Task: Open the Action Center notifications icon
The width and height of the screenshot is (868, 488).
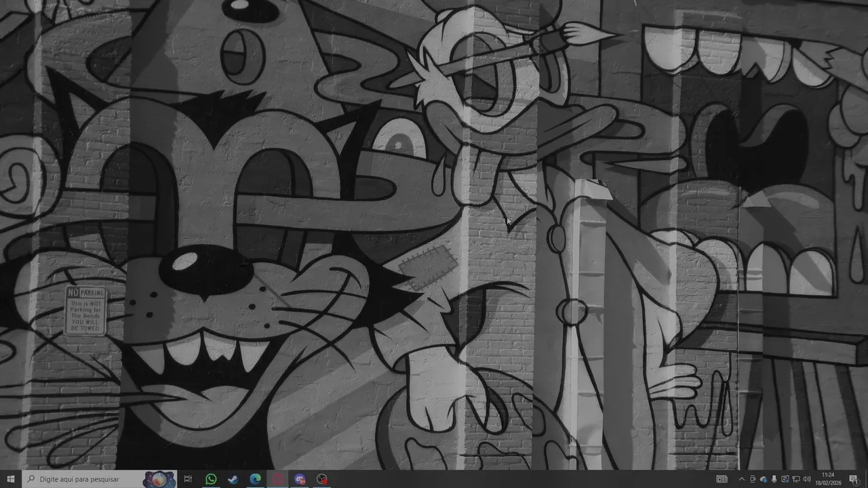Action: tap(854, 479)
